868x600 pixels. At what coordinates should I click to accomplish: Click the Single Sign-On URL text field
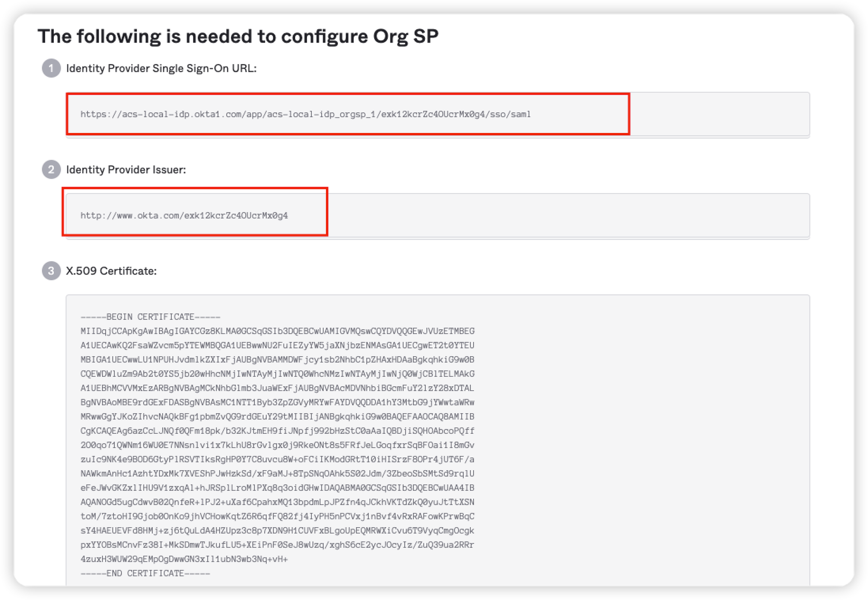coord(305,114)
